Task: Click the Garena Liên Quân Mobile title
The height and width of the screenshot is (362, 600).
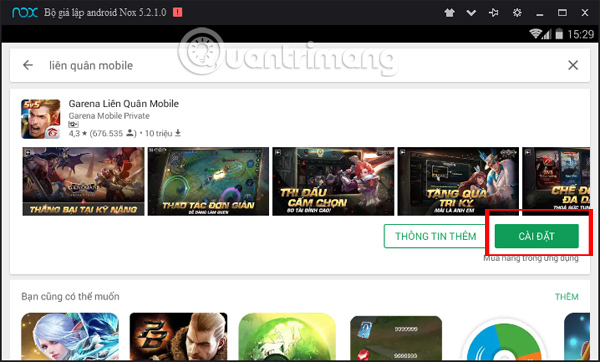Action: 124,104
